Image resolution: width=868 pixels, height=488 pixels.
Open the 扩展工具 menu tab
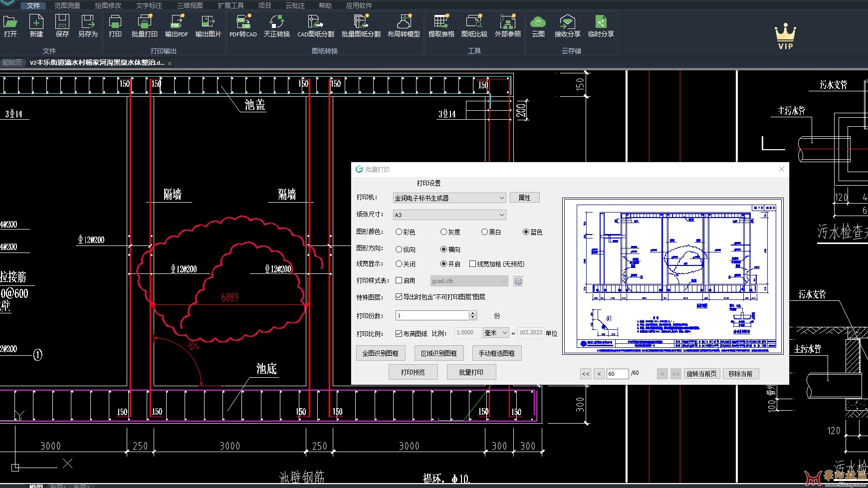[x=231, y=5]
